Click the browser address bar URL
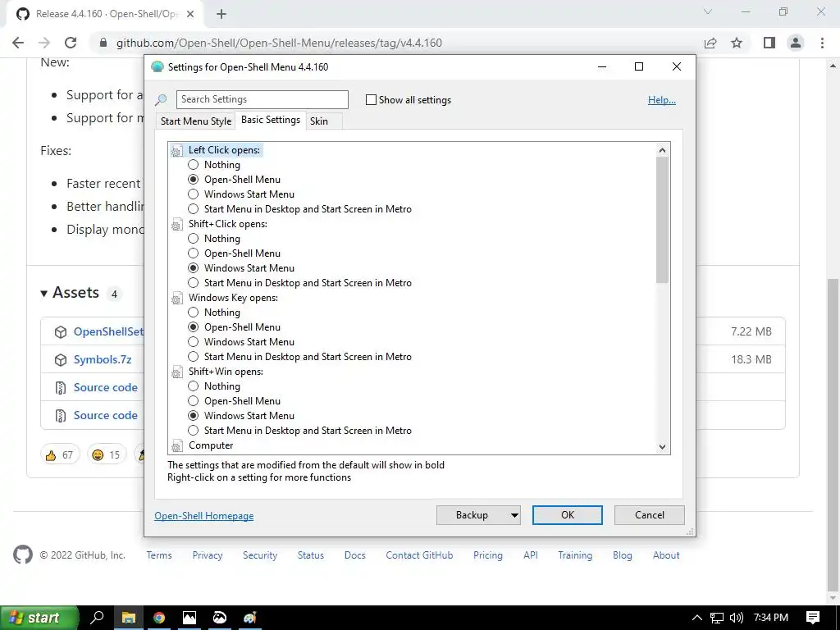This screenshot has width=840, height=630. click(279, 43)
